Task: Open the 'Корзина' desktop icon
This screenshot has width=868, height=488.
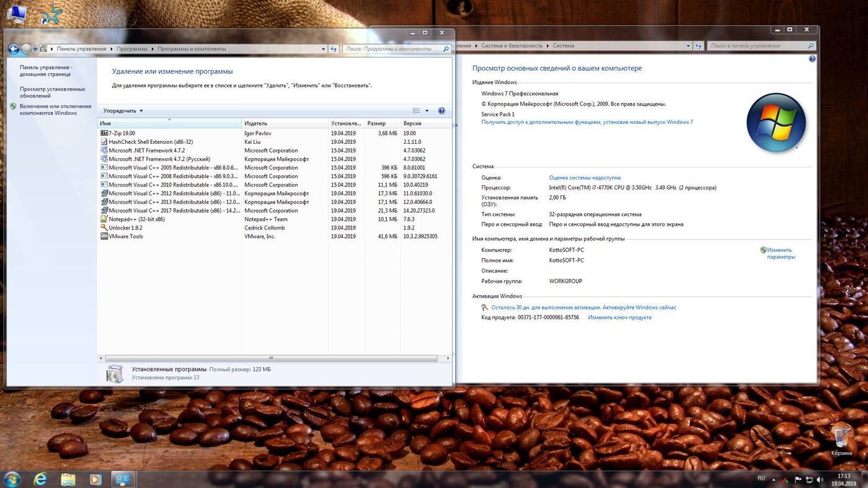Action: pos(841,440)
